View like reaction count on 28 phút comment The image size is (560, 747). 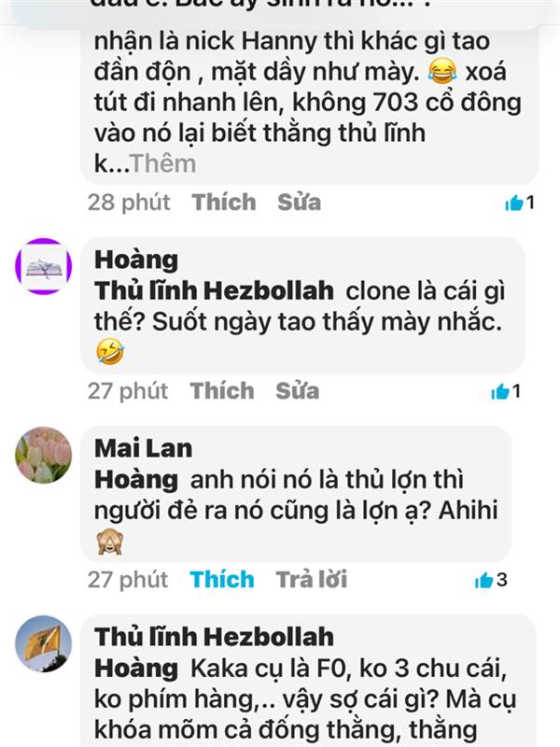[x=520, y=203]
